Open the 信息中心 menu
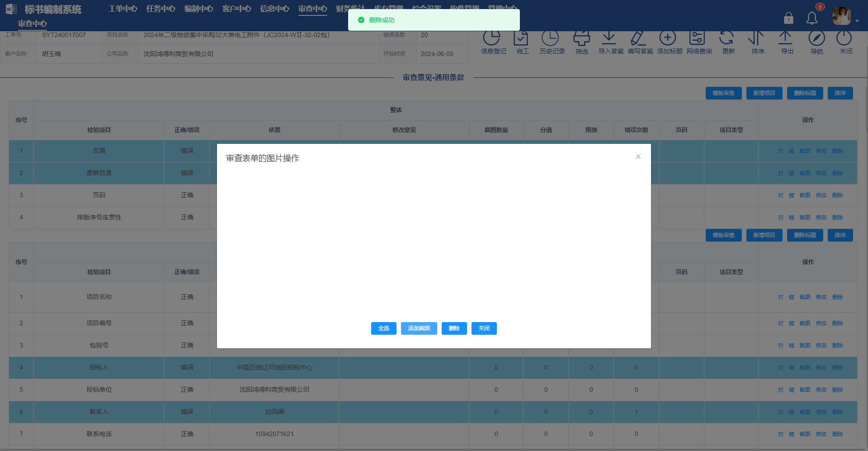 pos(275,9)
